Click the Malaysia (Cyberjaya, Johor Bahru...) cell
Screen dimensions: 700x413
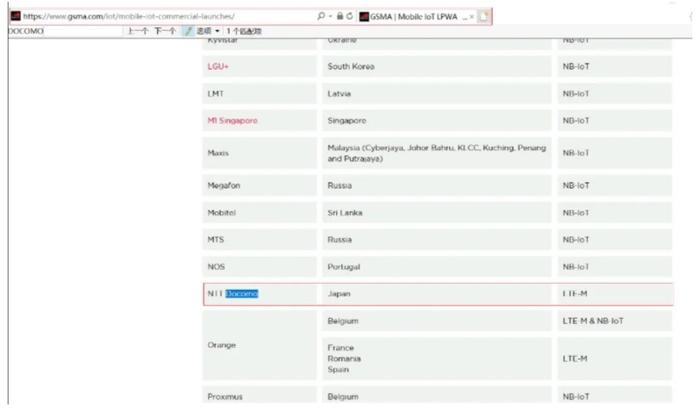tap(437, 153)
